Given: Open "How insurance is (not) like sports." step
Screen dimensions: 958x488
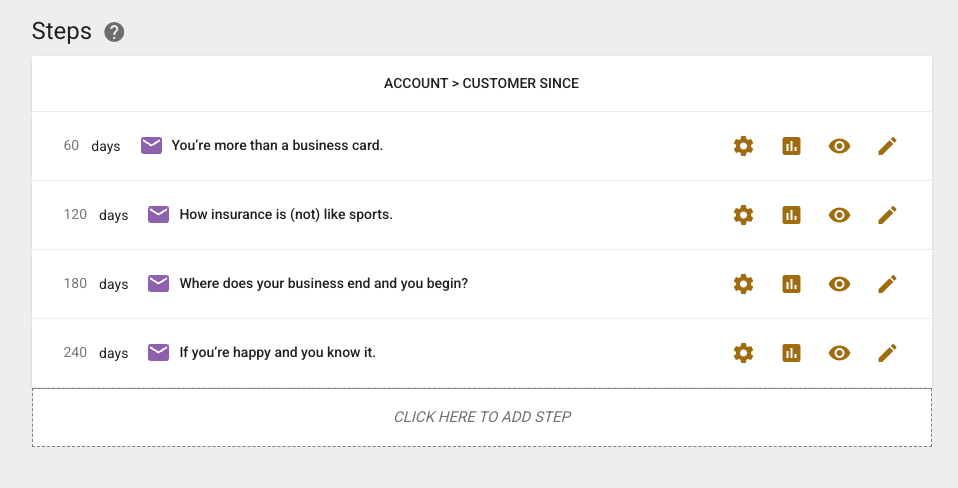Looking at the screenshot, I should pyautogui.click(x=286, y=215).
